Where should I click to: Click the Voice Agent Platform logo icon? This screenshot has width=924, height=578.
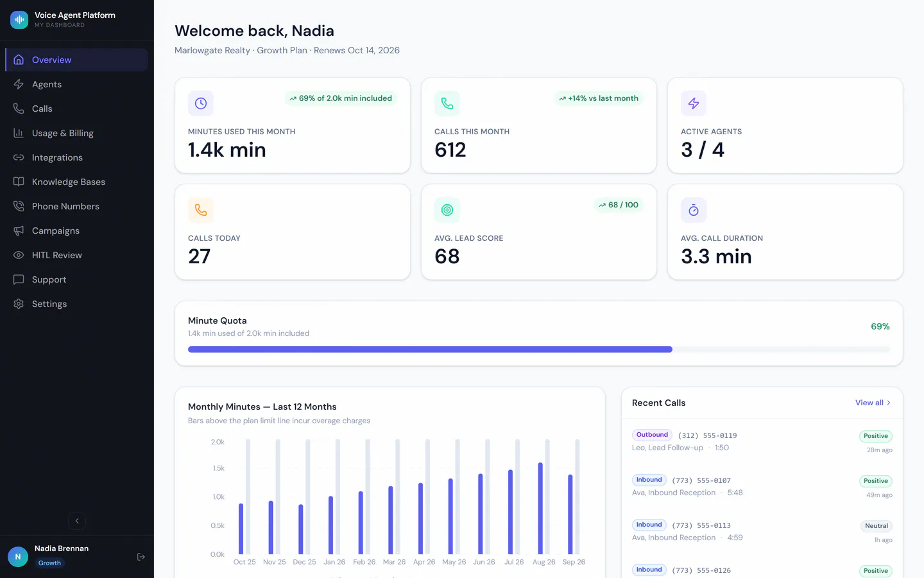coord(19,20)
